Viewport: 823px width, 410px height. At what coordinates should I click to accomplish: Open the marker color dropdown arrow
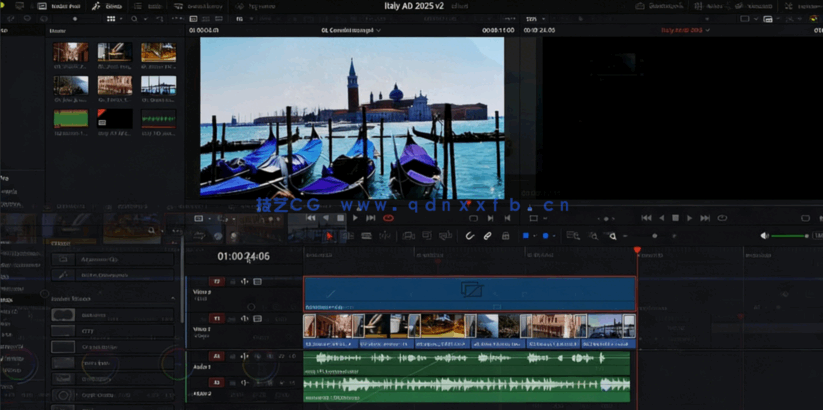554,236
